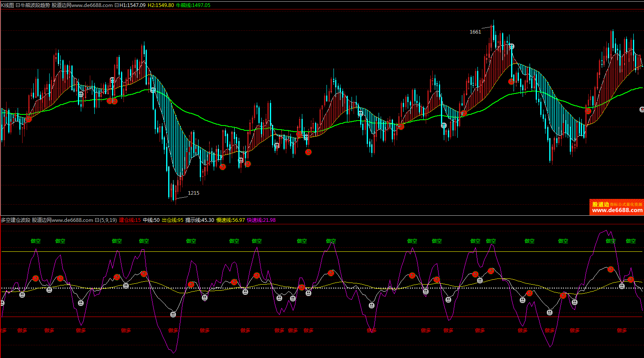
Task: Click the 1215 low price label
Action: [x=193, y=193]
